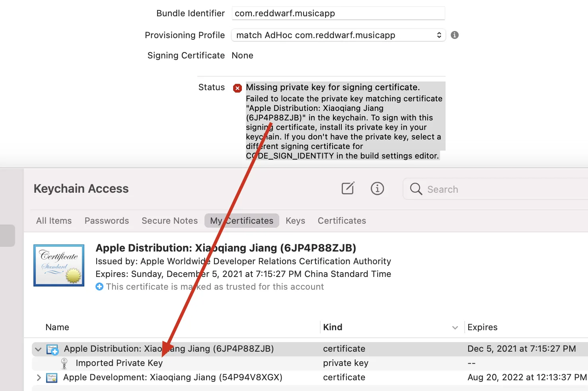Screen dimensions: 588x391
Task: Open the Provisioning Profile dropdown
Action: coord(339,35)
